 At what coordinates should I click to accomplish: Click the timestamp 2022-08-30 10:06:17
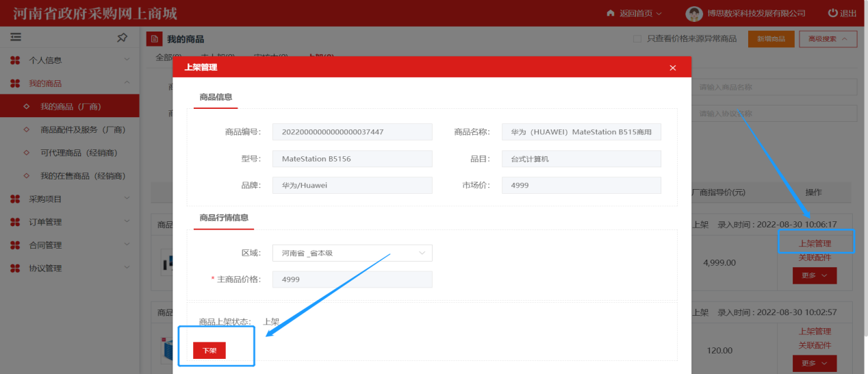point(797,224)
